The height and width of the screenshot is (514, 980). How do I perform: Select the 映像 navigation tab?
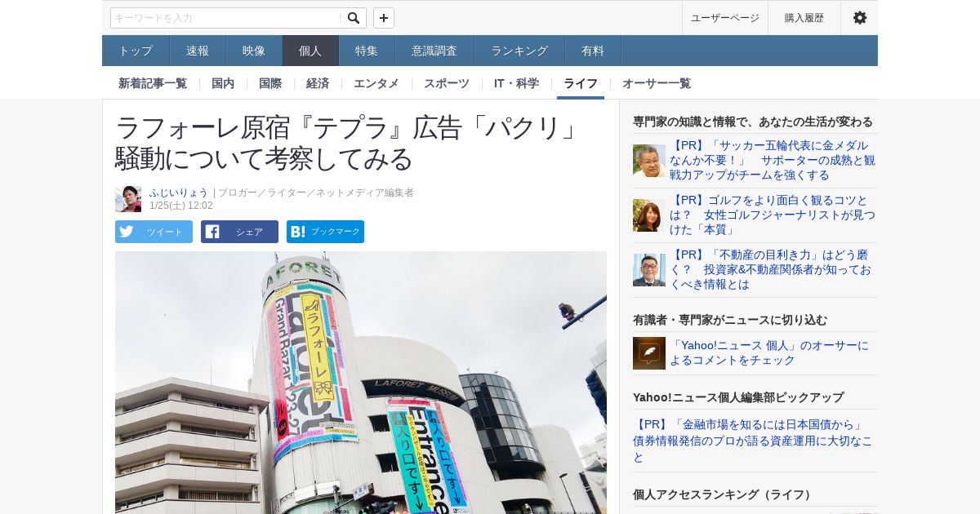coord(254,51)
